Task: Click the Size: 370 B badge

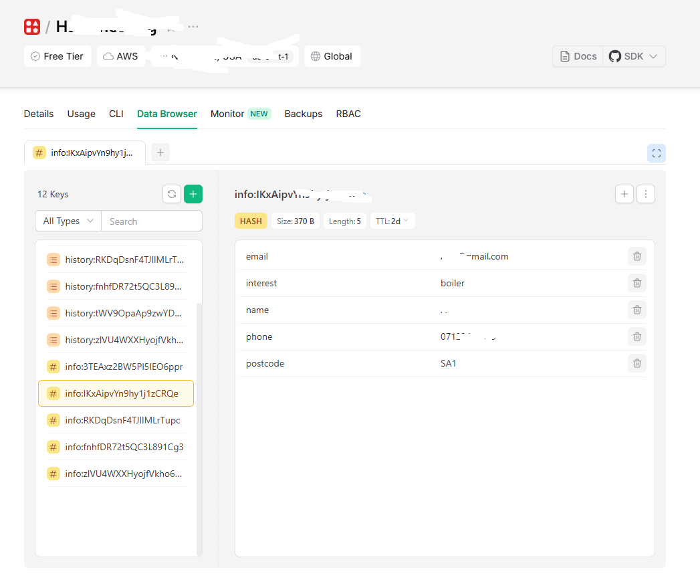Action: point(296,221)
